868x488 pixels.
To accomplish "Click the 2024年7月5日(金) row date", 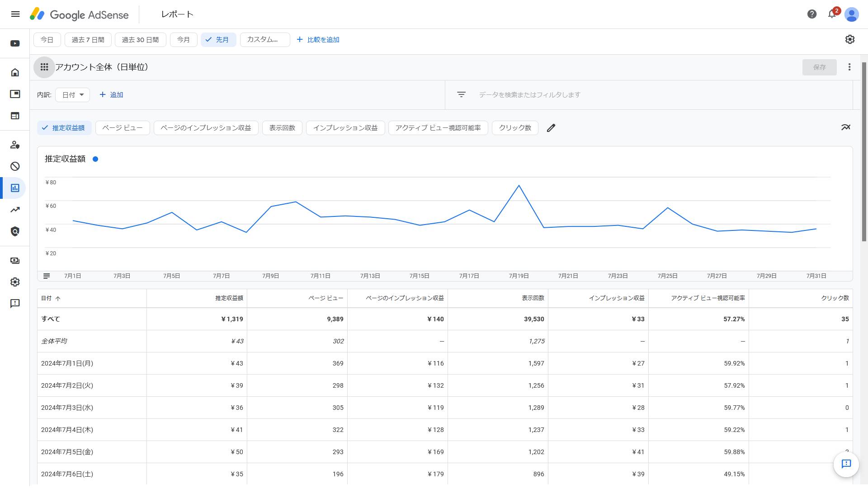I will 67,452.
